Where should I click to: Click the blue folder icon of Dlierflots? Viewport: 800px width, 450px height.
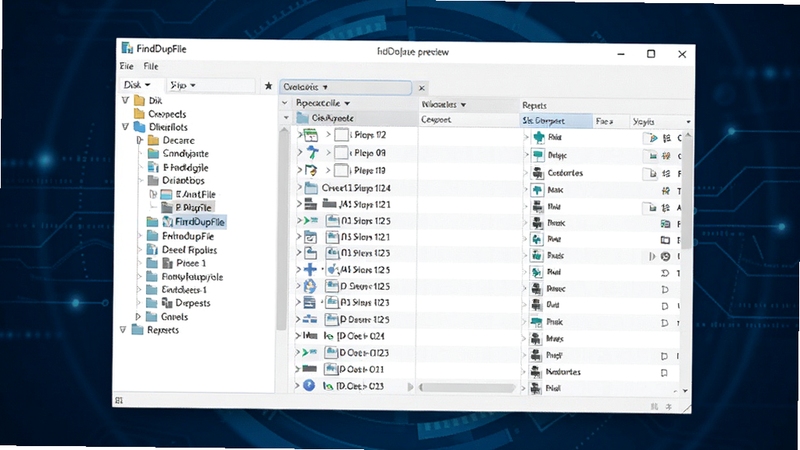(139, 127)
